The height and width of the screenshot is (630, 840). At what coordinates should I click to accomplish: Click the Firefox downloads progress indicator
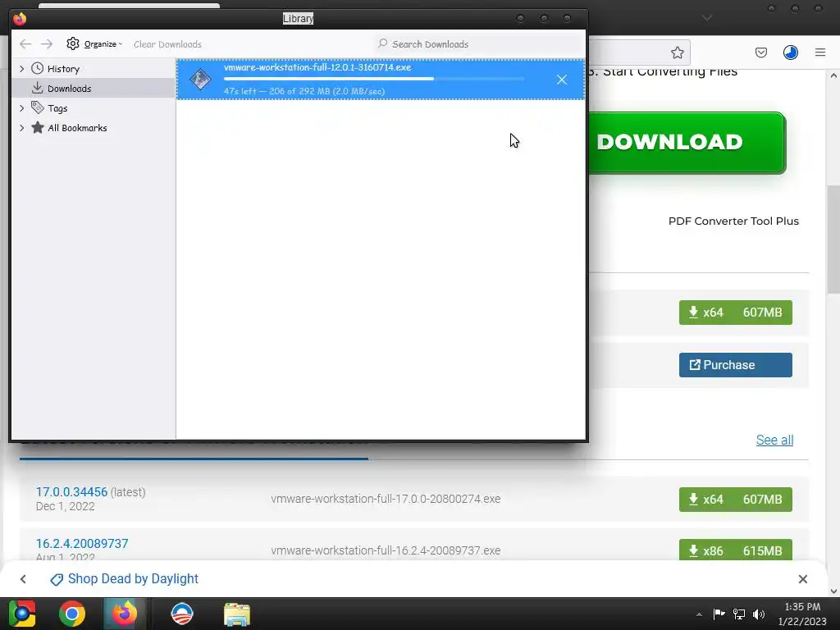(x=790, y=52)
